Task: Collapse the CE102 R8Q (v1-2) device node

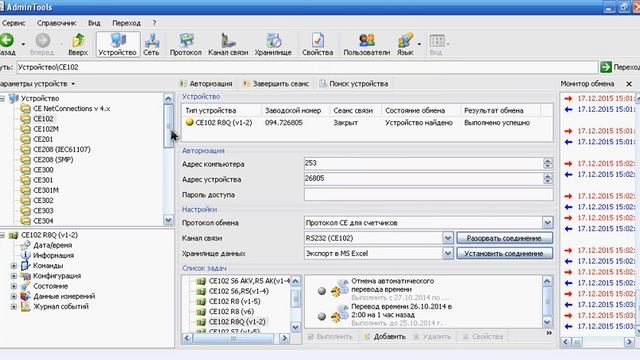Action: (x=2, y=235)
